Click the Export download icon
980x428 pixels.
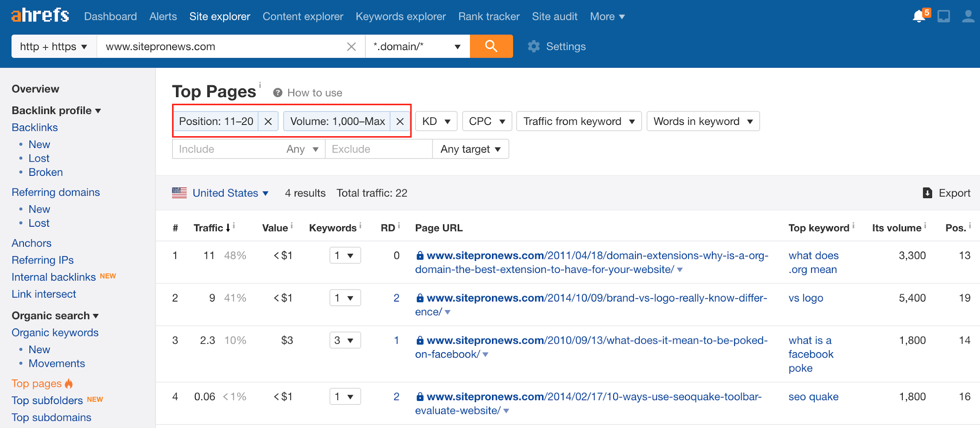click(x=927, y=193)
